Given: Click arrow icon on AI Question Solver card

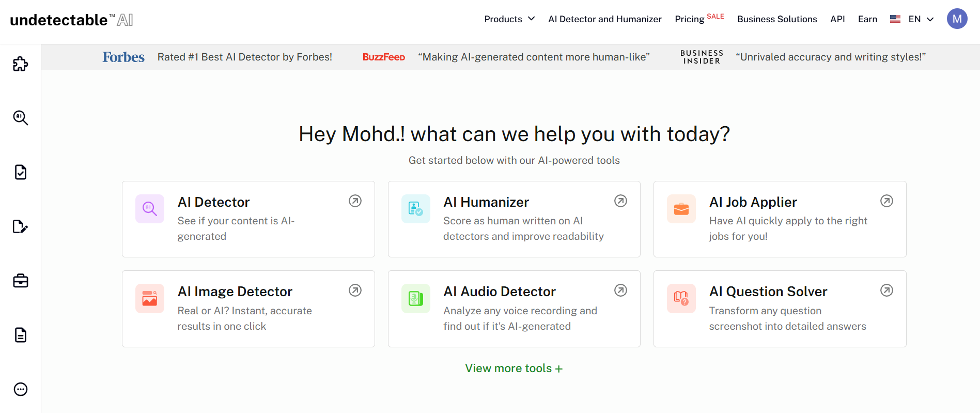Looking at the screenshot, I should tap(886, 290).
